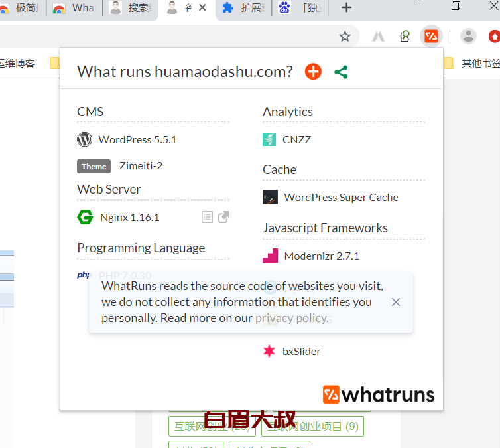Click the green evernote-style extension icon

[405, 36]
